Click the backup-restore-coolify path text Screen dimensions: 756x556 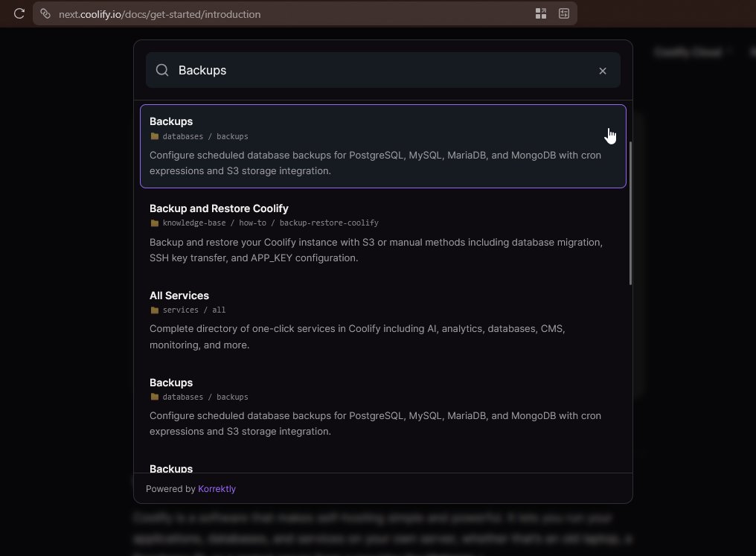pos(329,223)
